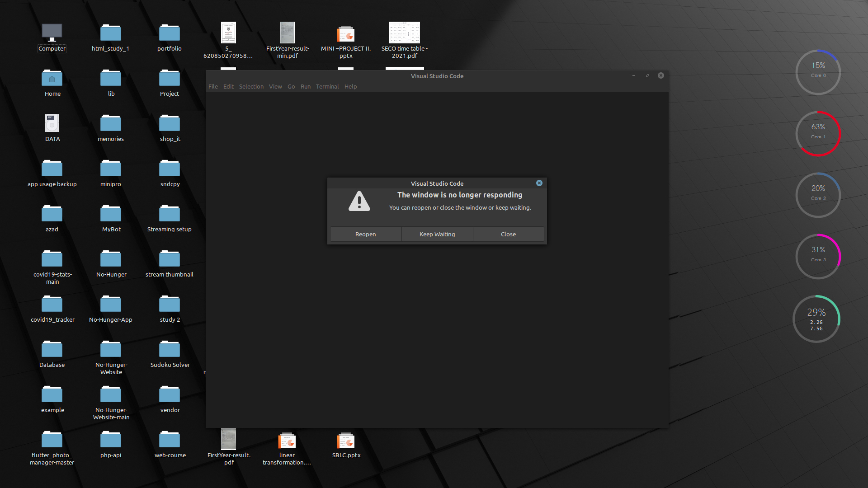Click the 29% memory usage gauge
The image size is (868, 488).
(816, 319)
